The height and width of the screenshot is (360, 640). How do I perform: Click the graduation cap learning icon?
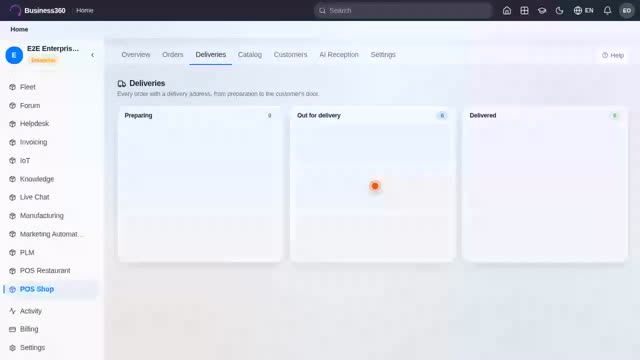point(542,11)
